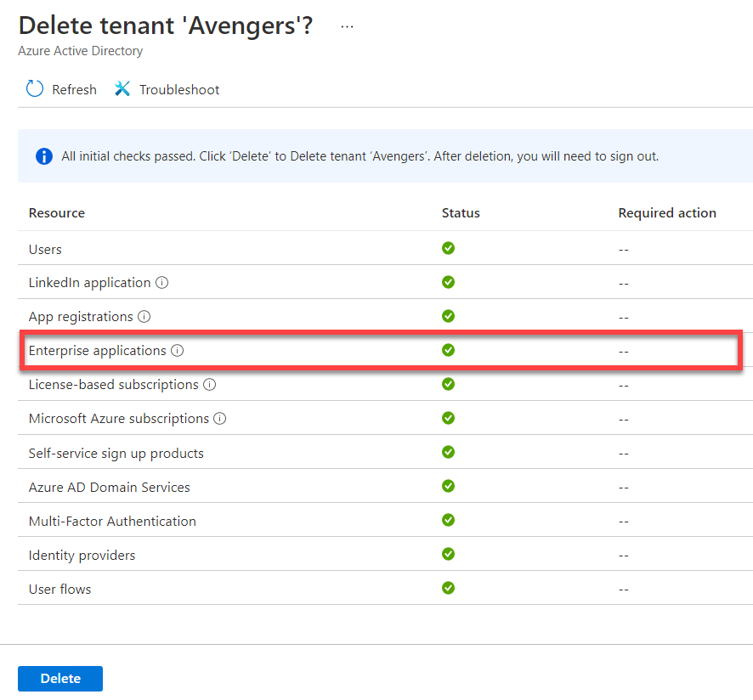Click the Azure Active Directory subtitle
The image size is (753, 700).
[81, 51]
